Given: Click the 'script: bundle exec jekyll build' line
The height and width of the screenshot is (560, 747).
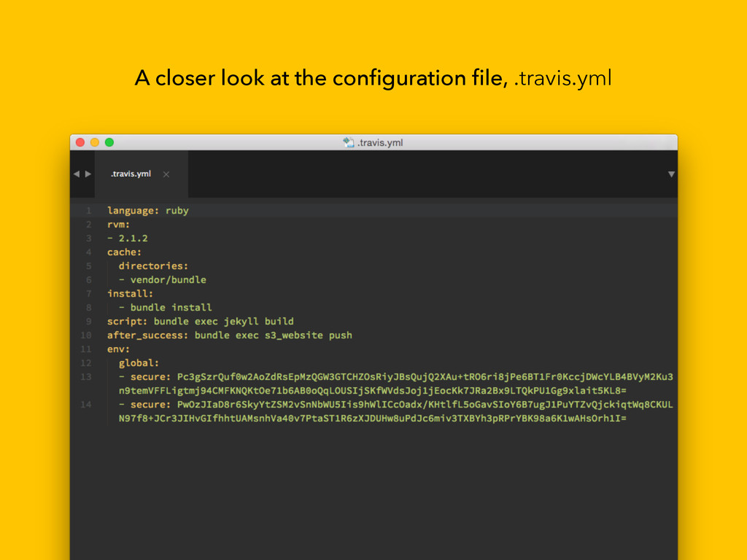Looking at the screenshot, I should click(201, 321).
